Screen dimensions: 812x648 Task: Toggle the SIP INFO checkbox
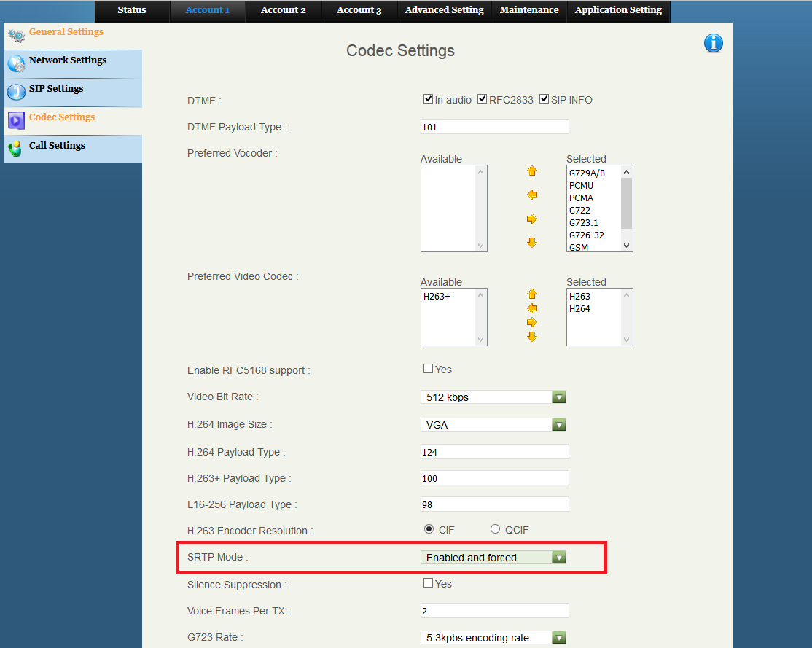click(x=544, y=99)
